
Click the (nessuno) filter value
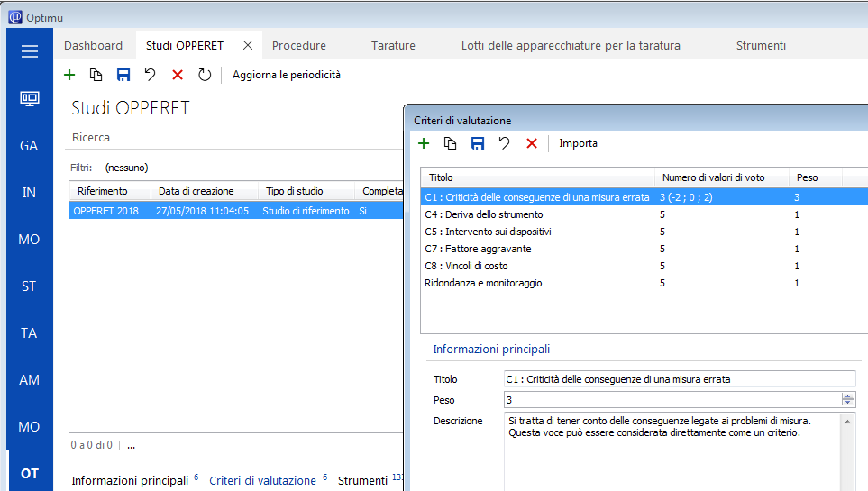(127, 168)
